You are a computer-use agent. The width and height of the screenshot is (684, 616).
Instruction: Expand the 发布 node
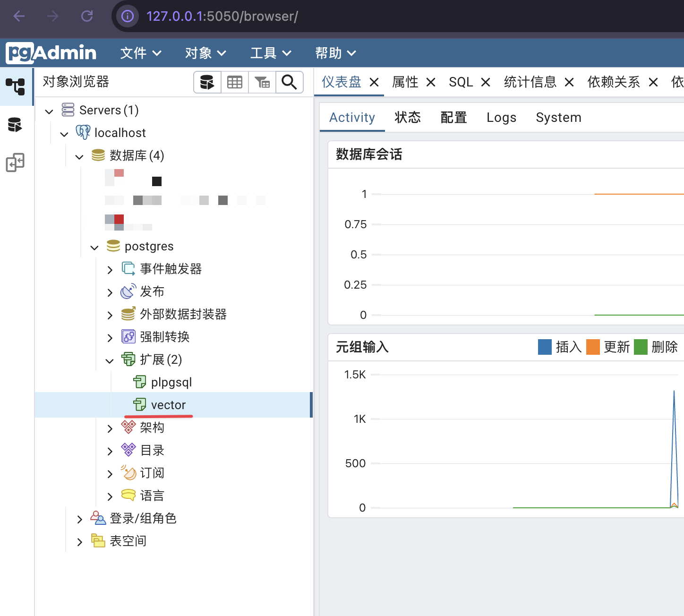point(110,292)
